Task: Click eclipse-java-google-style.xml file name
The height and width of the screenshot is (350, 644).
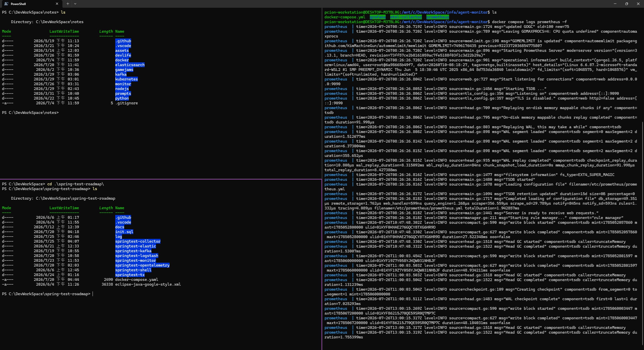Action: click(148, 284)
